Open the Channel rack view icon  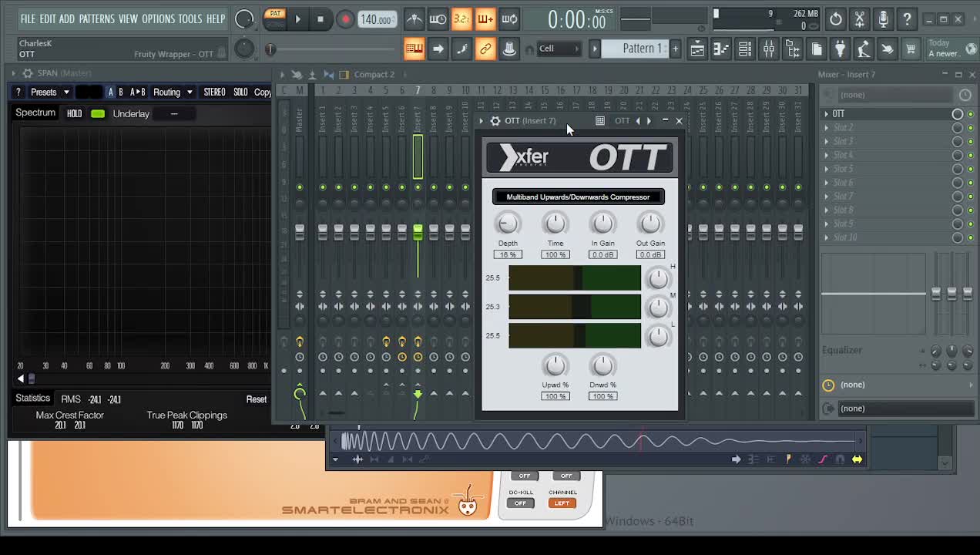(x=745, y=49)
